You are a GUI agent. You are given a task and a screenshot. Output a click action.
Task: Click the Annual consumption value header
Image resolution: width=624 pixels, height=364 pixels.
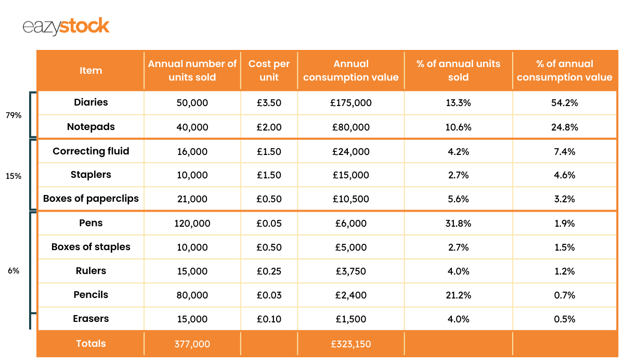351,70
